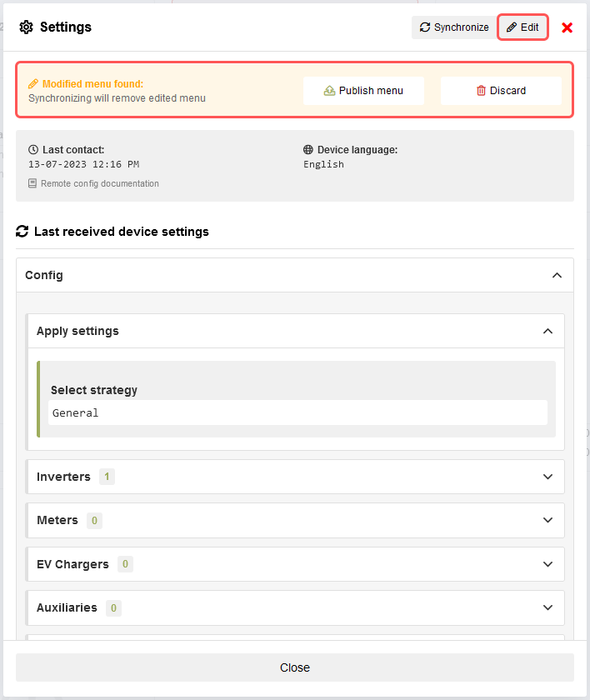The image size is (590, 700).
Task: Click the Settings gear icon in header
Action: (27, 27)
